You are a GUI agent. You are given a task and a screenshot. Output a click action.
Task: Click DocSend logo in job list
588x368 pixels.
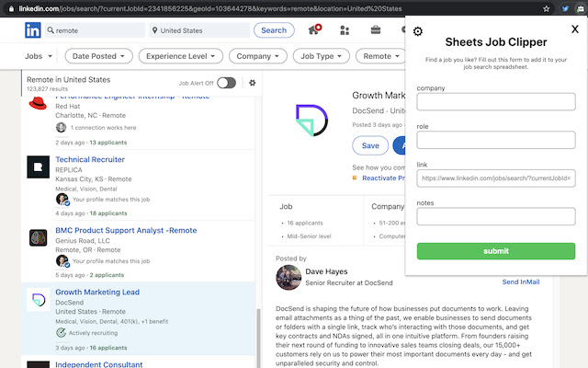(39, 299)
